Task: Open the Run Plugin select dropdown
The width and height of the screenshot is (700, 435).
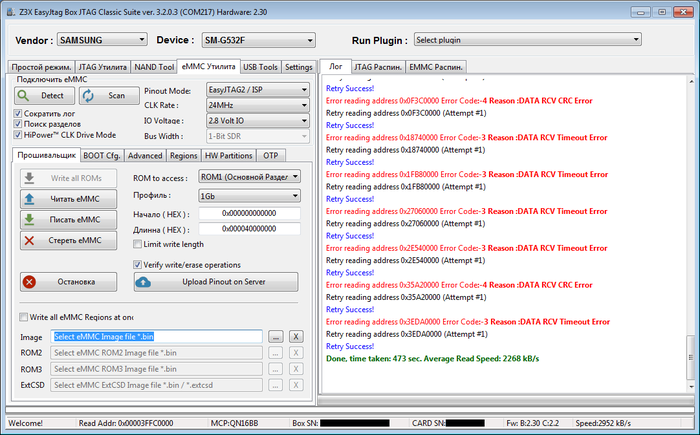Action: (x=527, y=40)
